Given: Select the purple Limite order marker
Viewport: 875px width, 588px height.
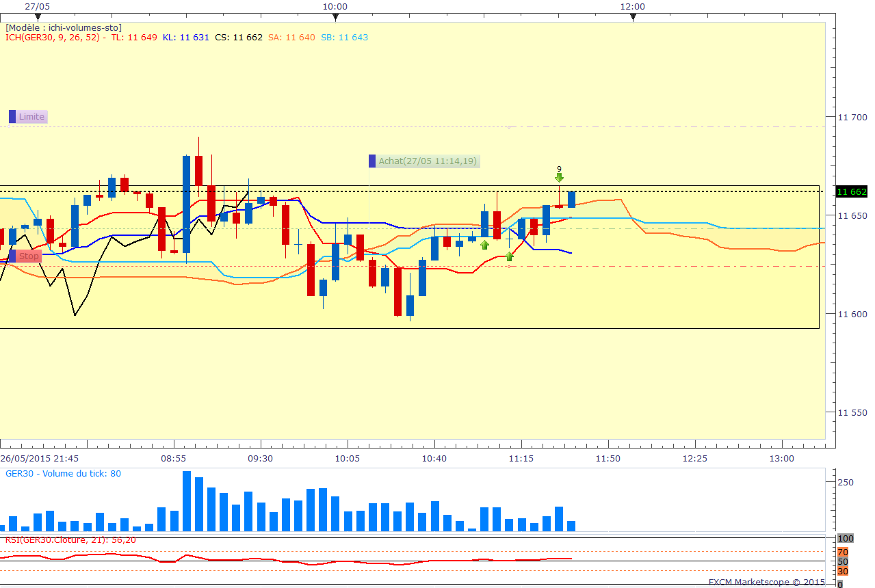Looking at the screenshot, I should 28,117.
